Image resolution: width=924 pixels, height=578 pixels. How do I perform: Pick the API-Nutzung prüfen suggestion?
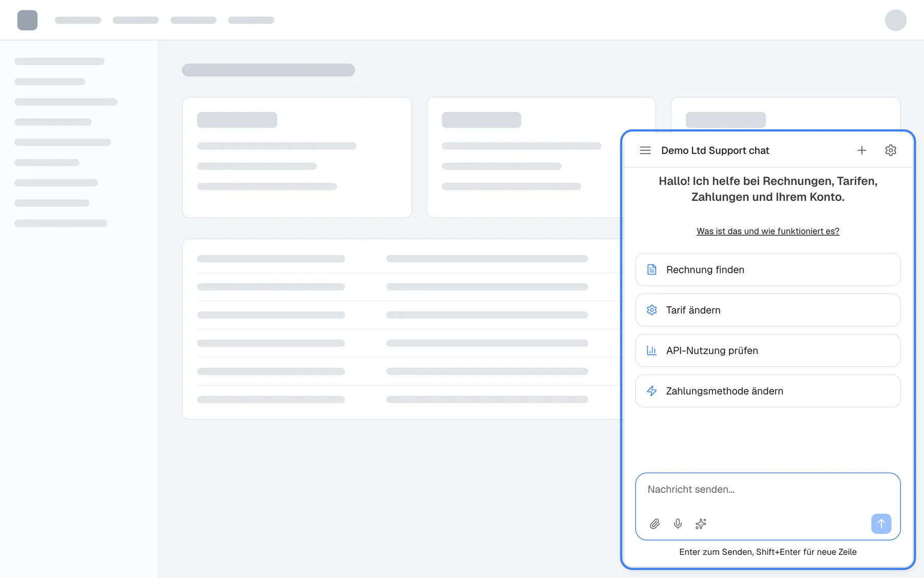(x=768, y=350)
